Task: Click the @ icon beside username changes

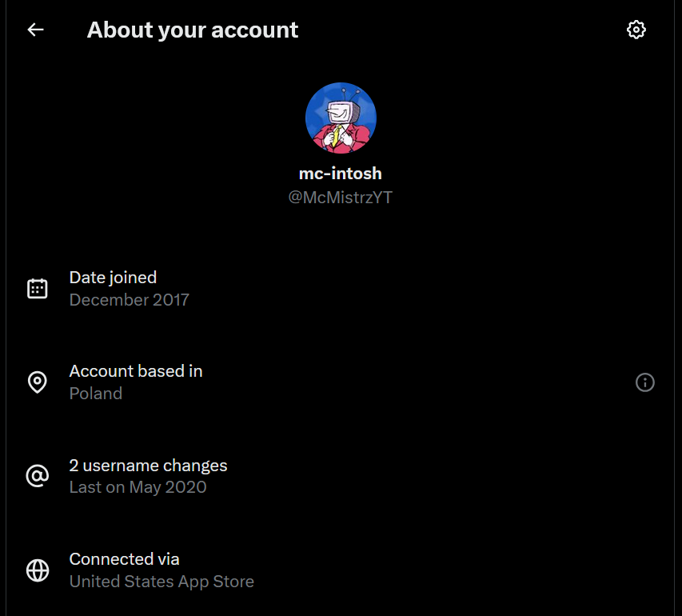Action: click(x=37, y=476)
